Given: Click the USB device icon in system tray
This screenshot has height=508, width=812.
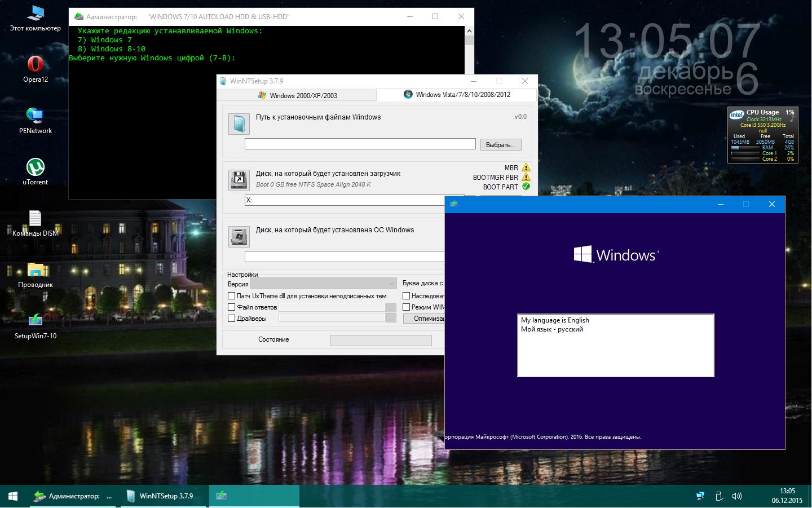Looking at the screenshot, I should [x=719, y=496].
